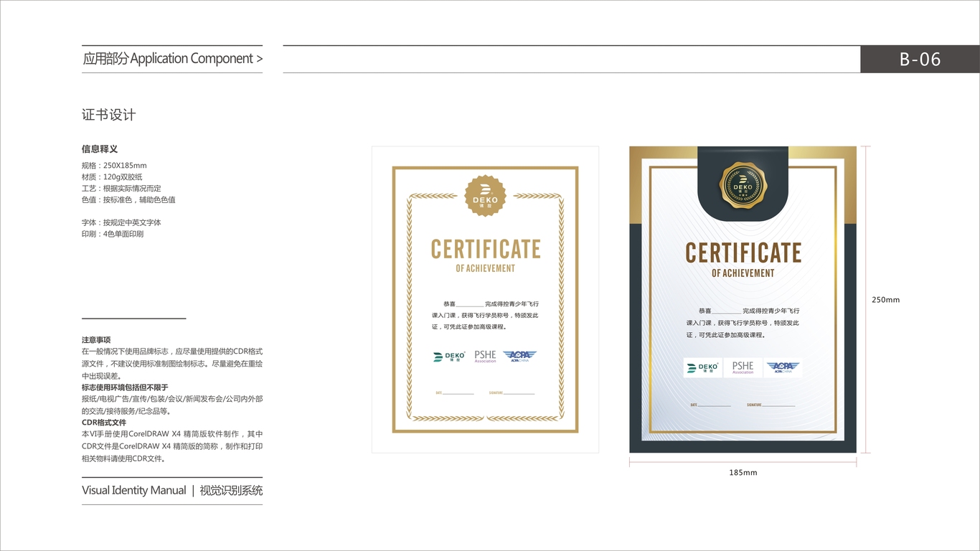Click the brown CERTIFICATE title on the right certificate
980x551 pixels.
coord(743,253)
